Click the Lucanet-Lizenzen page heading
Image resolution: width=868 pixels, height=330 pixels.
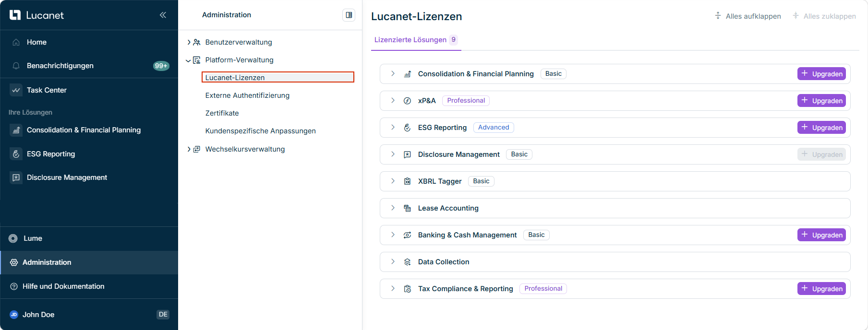tap(416, 16)
